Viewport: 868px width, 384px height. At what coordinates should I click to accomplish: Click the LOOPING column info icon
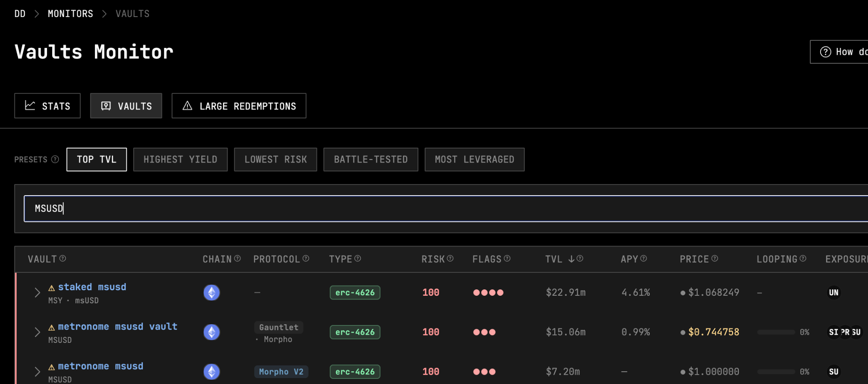click(x=803, y=258)
